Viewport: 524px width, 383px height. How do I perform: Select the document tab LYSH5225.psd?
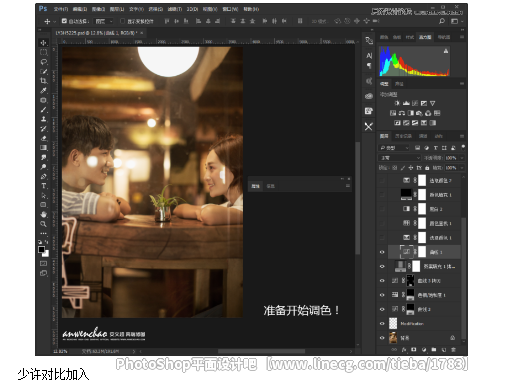97,33
